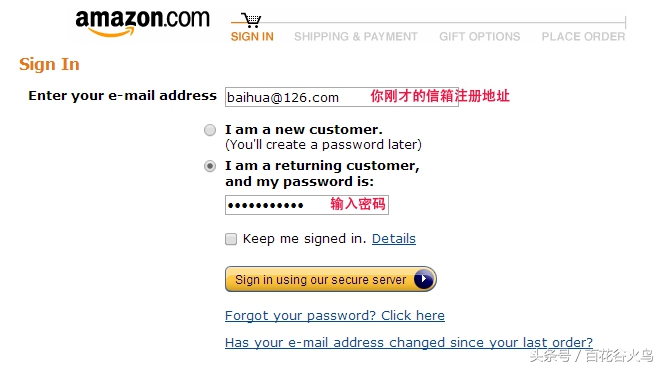Viewport: 663px width, 368px height.
Task: Click the 'Keep me signed in' label text
Action: tap(304, 239)
